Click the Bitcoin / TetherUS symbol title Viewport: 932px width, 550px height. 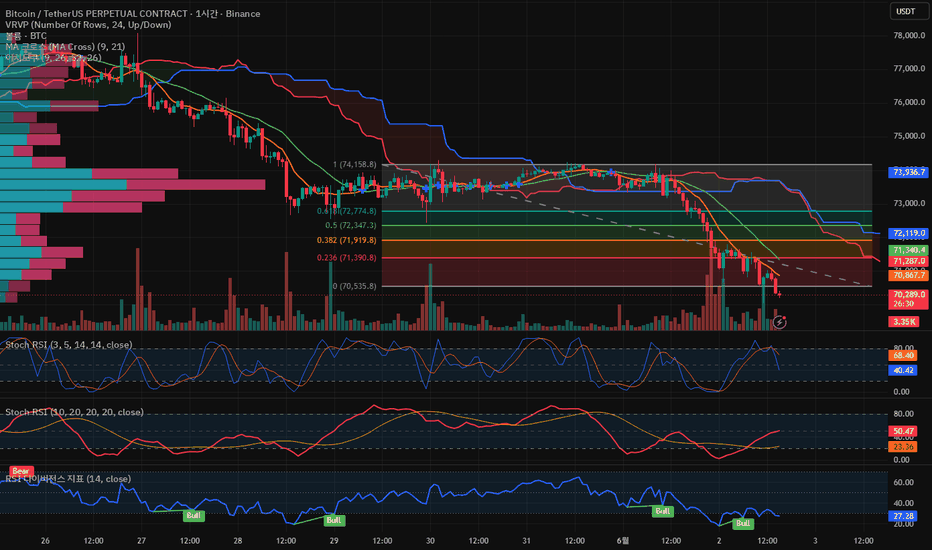tap(133, 14)
